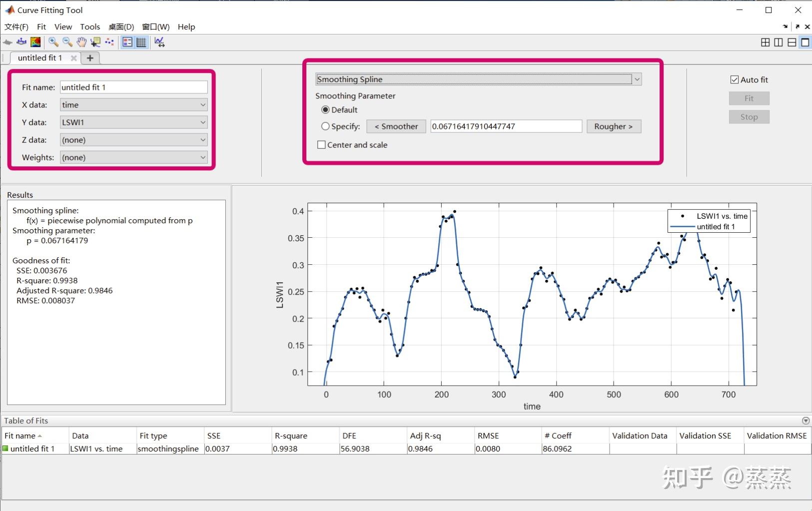Switch to the untitled fit 1 tab
Screen dimensions: 812x511
(x=40, y=58)
